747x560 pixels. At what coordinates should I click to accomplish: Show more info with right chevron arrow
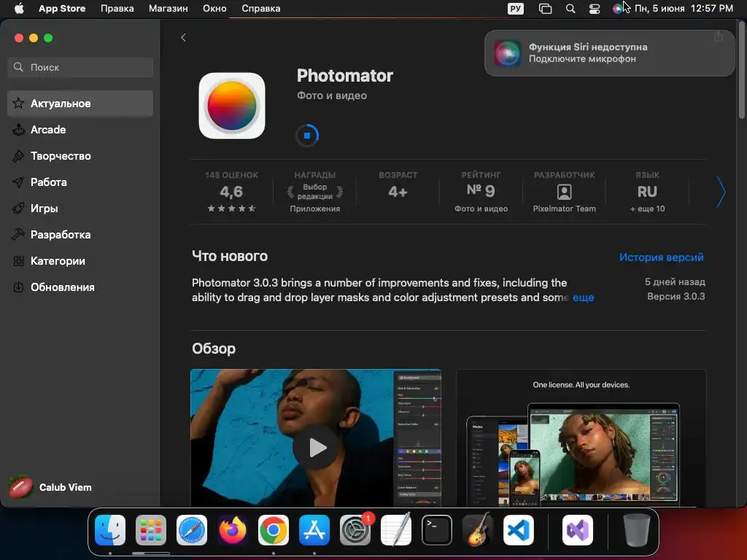point(721,192)
